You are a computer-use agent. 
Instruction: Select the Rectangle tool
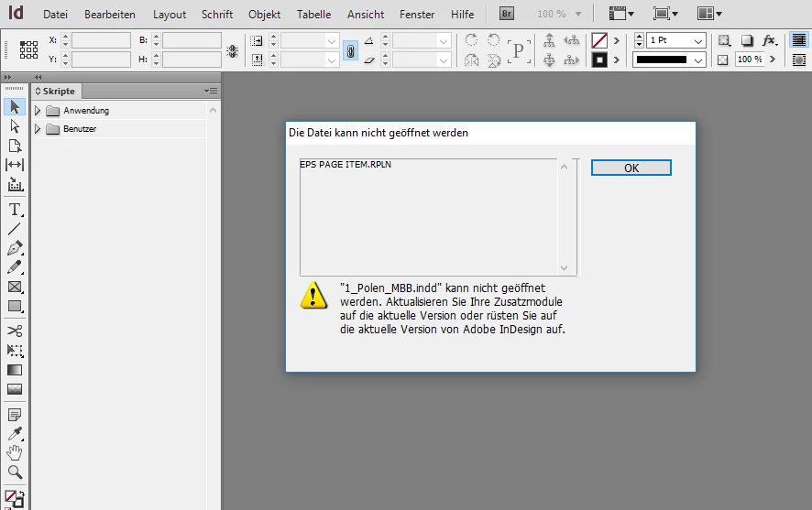15,307
